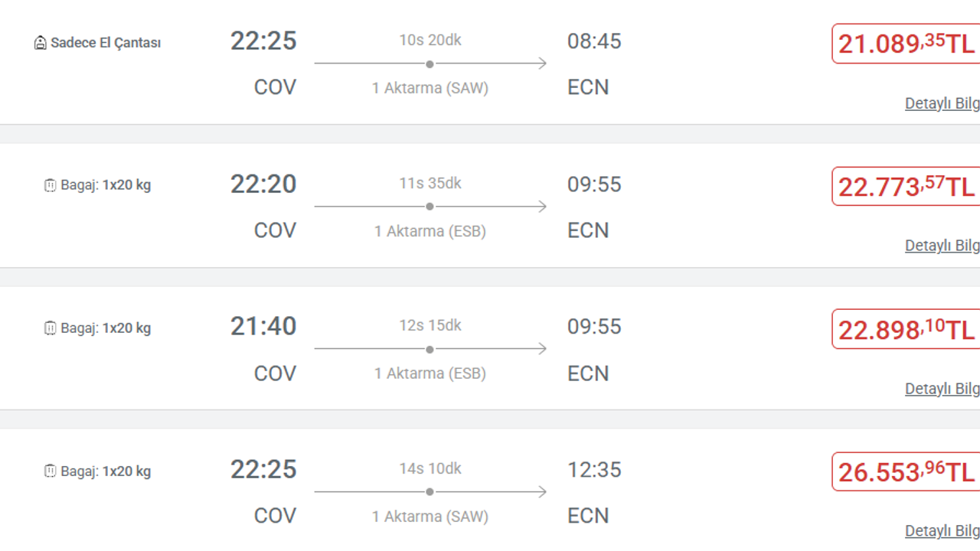Expand Detaylı Bilgi for the 26.553,96TL flight
980x551 pixels.
click(942, 531)
